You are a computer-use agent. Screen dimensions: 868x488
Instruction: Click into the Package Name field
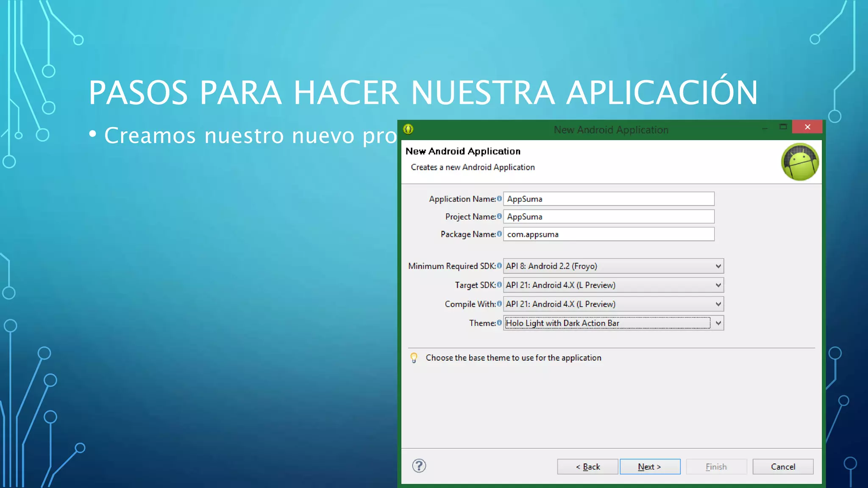608,234
